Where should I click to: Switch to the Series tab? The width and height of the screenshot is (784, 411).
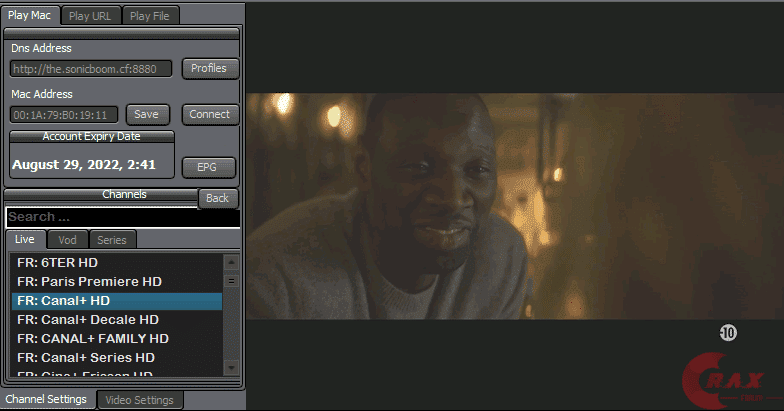tap(112, 240)
